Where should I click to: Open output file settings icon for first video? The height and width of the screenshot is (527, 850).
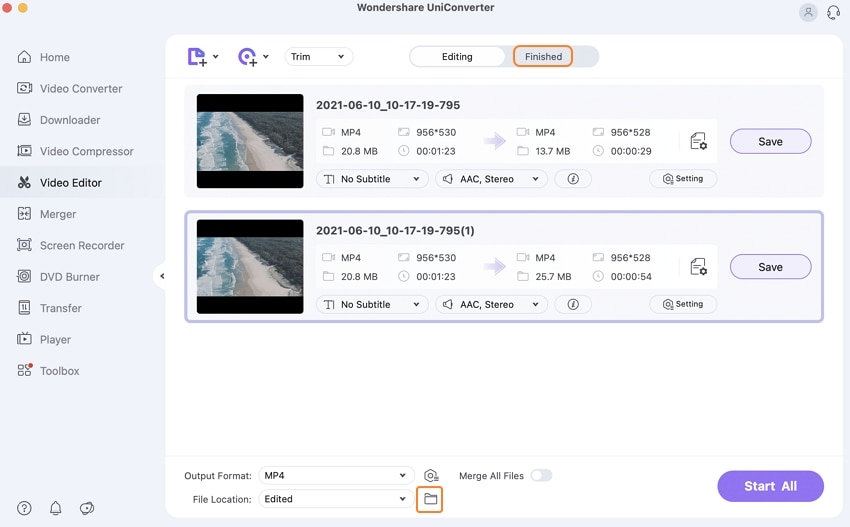698,142
